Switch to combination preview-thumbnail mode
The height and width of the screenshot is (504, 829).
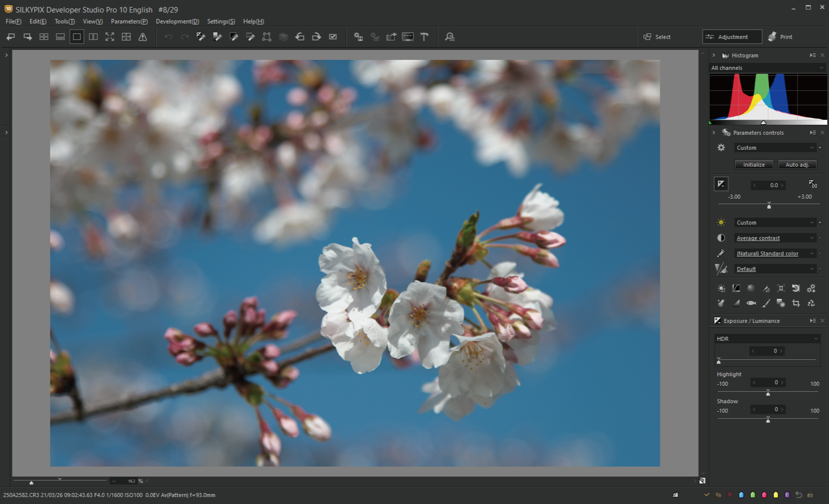(60, 37)
